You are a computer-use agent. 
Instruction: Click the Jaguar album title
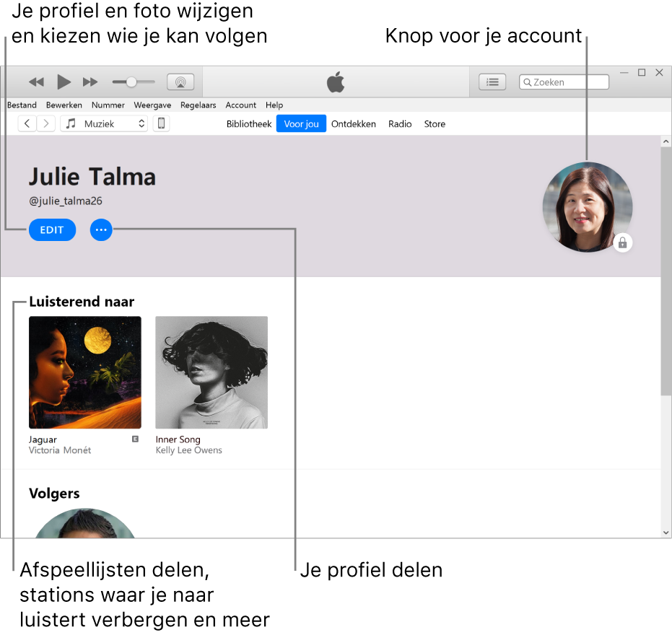tap(43, 439)
